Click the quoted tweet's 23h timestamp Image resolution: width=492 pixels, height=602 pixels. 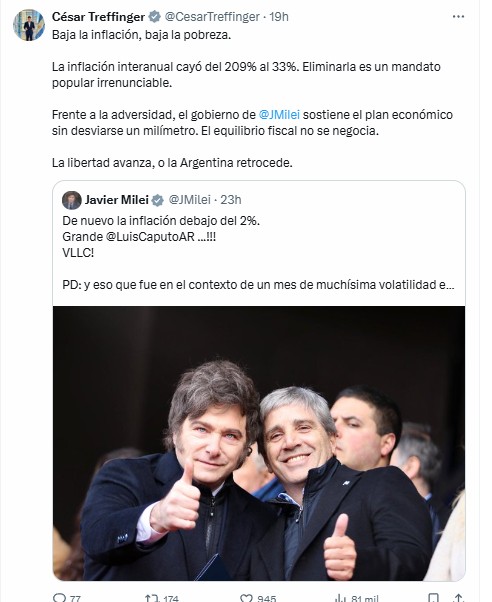pyautogui.click(x=231, y=200)
